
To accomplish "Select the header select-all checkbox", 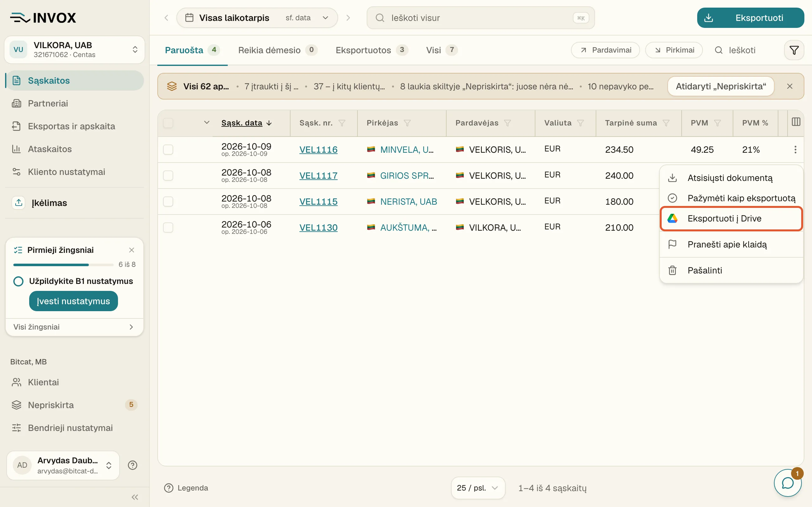I will click(168, 123).
